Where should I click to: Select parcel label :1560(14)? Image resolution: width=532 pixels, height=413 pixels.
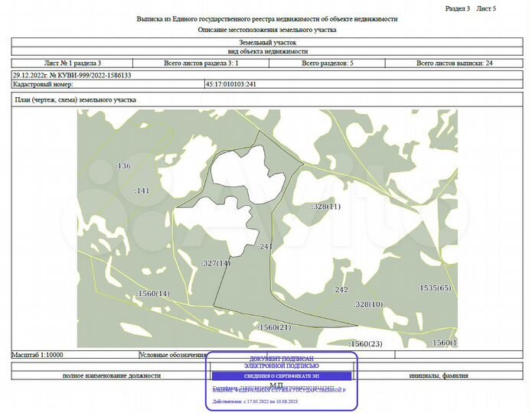click(153, 294)
